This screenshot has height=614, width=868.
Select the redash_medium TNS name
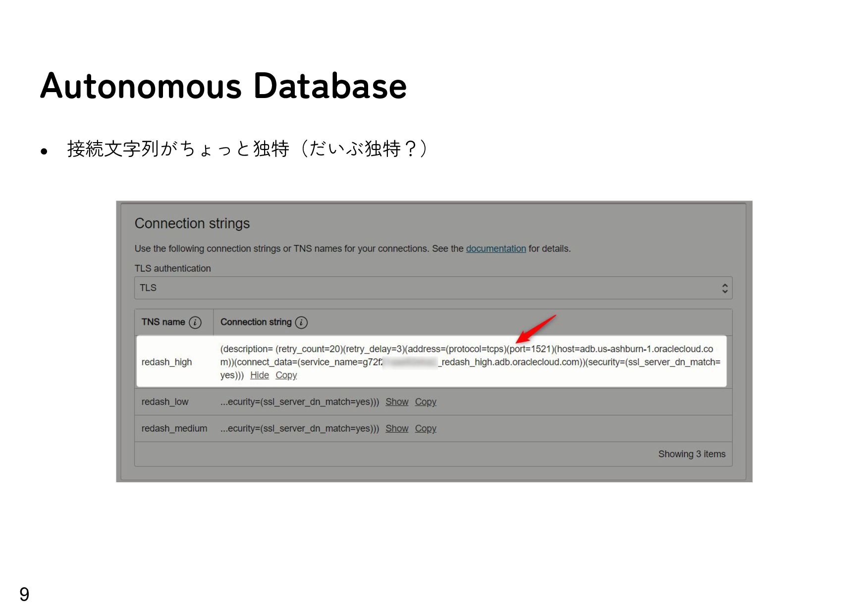[x=174, y=429]
